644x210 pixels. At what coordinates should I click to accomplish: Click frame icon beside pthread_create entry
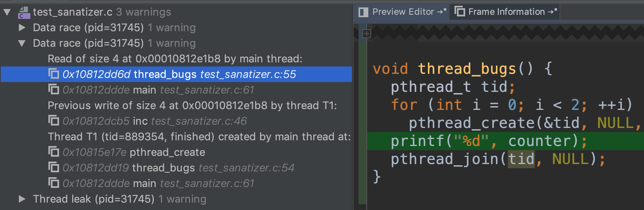[x=53, y=152]
